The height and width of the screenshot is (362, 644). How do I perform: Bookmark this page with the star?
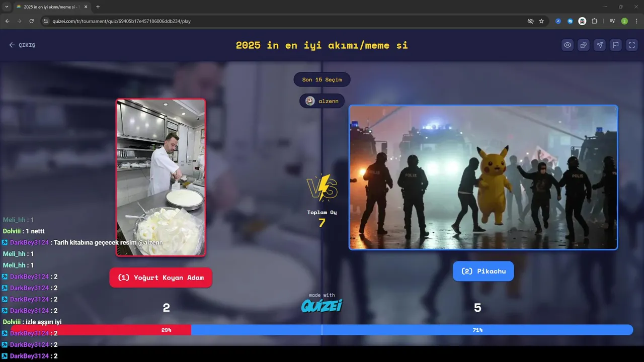point(541,21)
